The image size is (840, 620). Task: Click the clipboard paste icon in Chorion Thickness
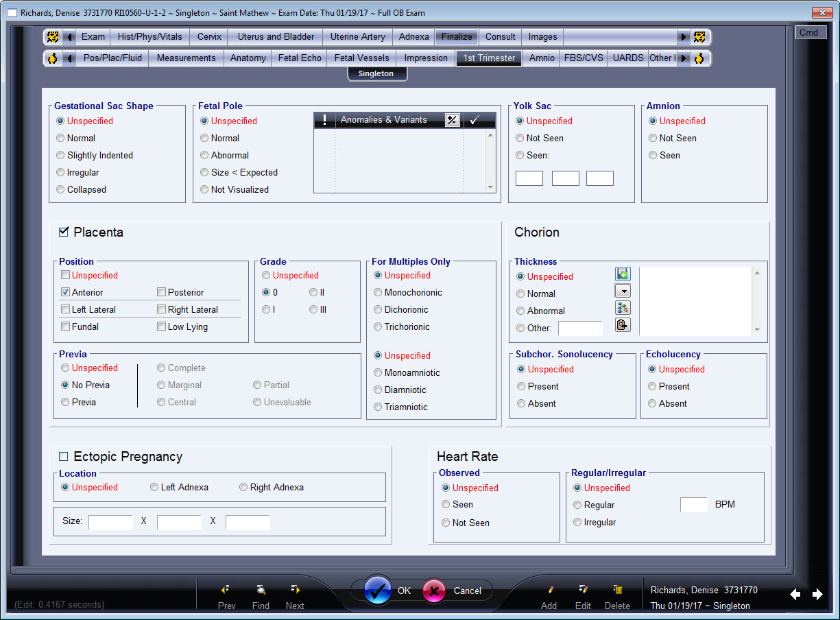point(623,325)
